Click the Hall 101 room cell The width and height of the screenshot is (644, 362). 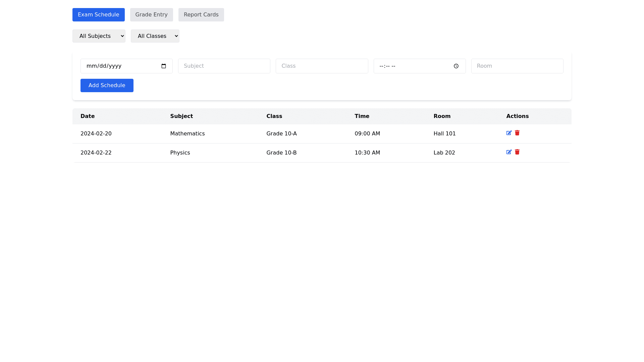[x=444, y=134]
